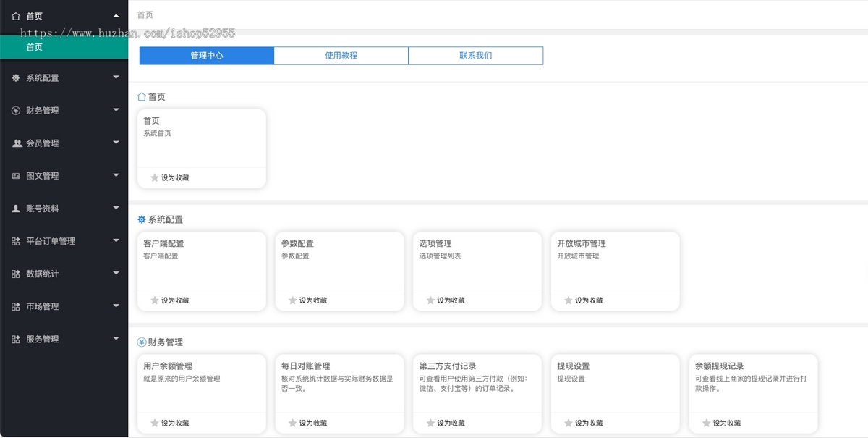
Task: Expand the 系统配置 sidebar menu arrow
Action: [x=116, y=77]
